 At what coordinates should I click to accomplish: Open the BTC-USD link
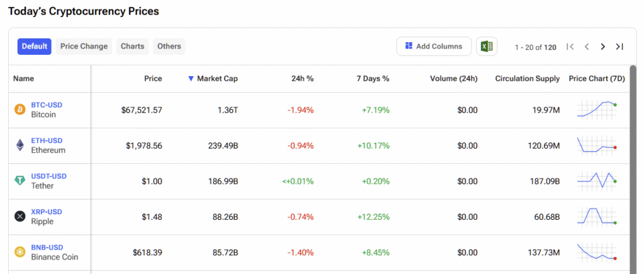point(47,105)
